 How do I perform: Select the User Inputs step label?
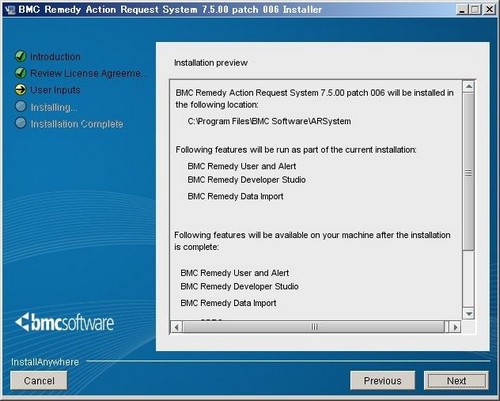tap(55, 90)
